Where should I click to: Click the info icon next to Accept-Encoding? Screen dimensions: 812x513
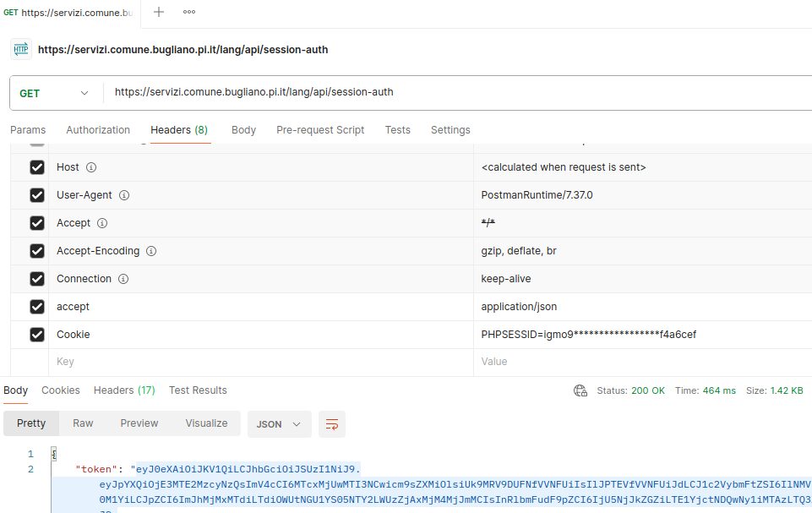[x=152, y=251]
